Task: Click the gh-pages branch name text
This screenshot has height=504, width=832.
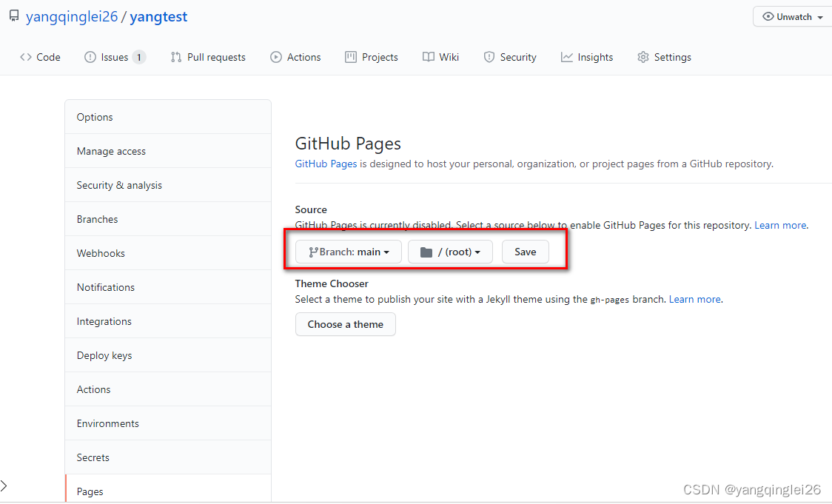Action: coord(610,300)
